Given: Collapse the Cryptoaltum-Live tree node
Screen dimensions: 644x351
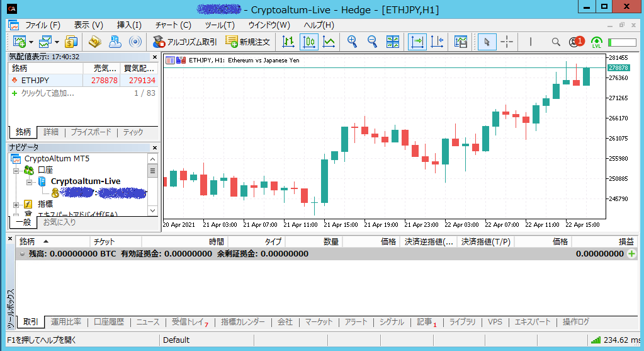Looking at the screenshot, I should click(x=30, y=181).
